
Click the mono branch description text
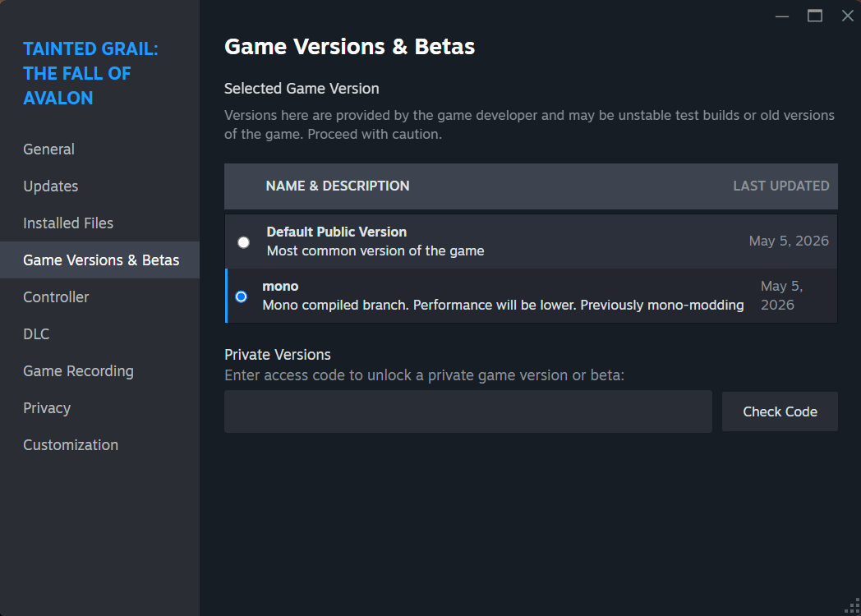[503, 306]
